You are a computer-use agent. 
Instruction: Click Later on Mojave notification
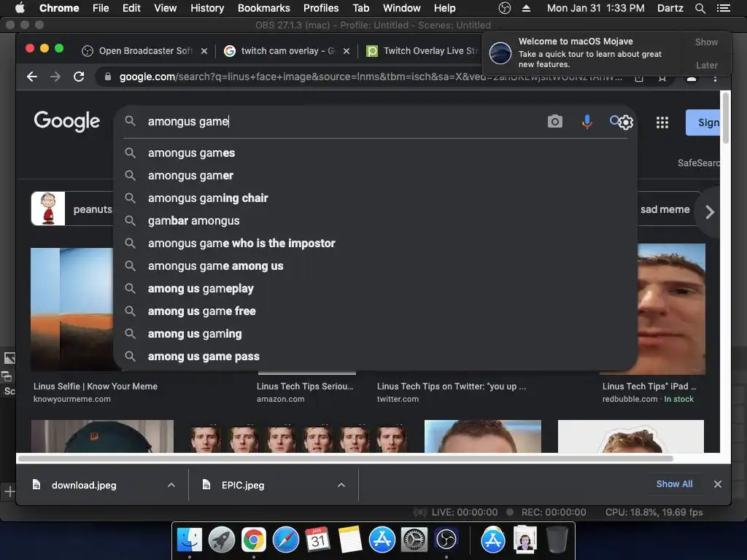click(x=706, y=65)
